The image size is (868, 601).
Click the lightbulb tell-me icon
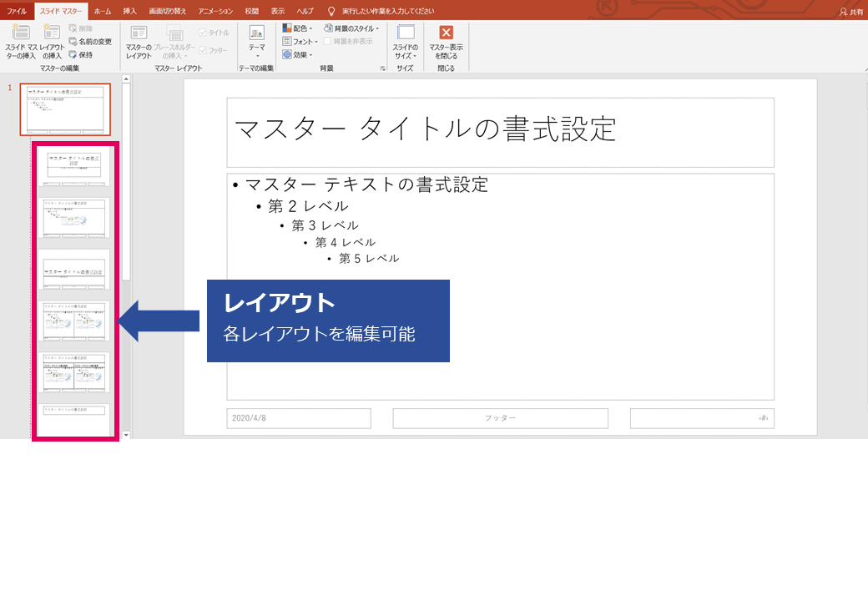pos(331,11)
